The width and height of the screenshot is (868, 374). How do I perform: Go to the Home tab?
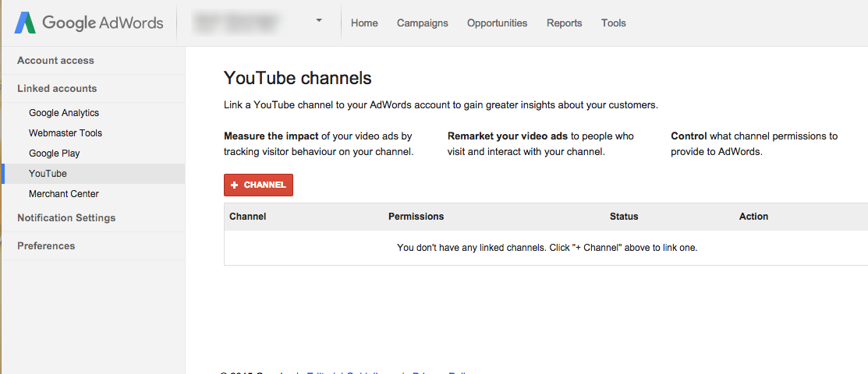tap(364, 23)
